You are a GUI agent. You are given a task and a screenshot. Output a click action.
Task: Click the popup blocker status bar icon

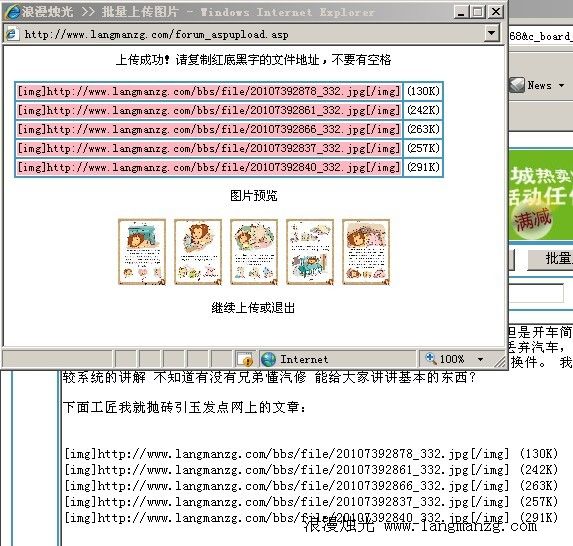click(x=245, y=359)
